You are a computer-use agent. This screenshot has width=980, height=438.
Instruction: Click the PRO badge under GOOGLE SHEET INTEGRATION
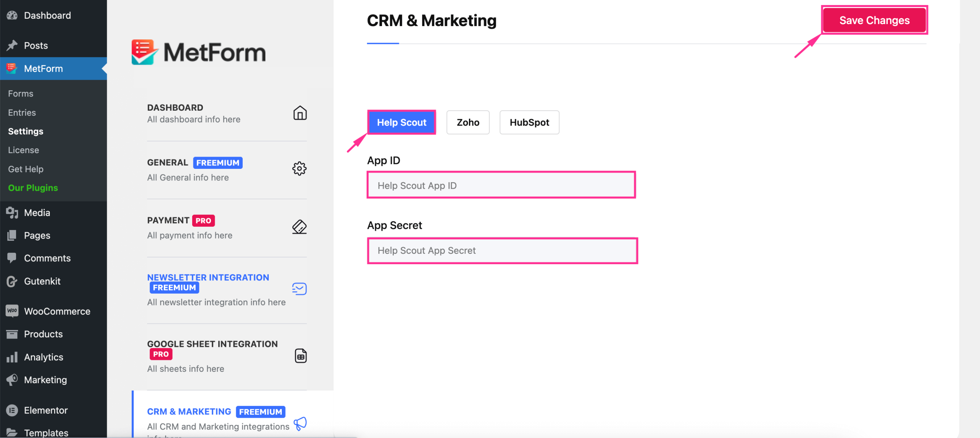[x=161, y=354]
